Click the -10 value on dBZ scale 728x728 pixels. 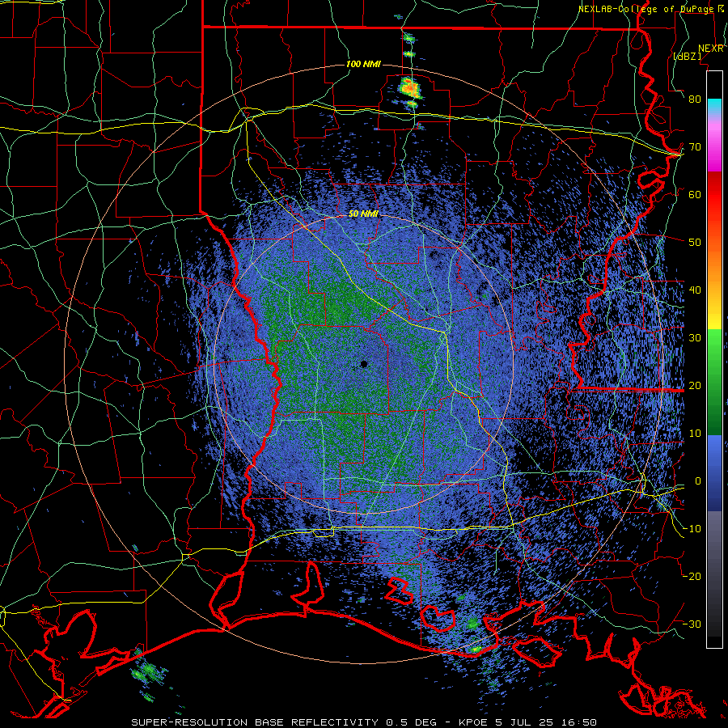692,529
